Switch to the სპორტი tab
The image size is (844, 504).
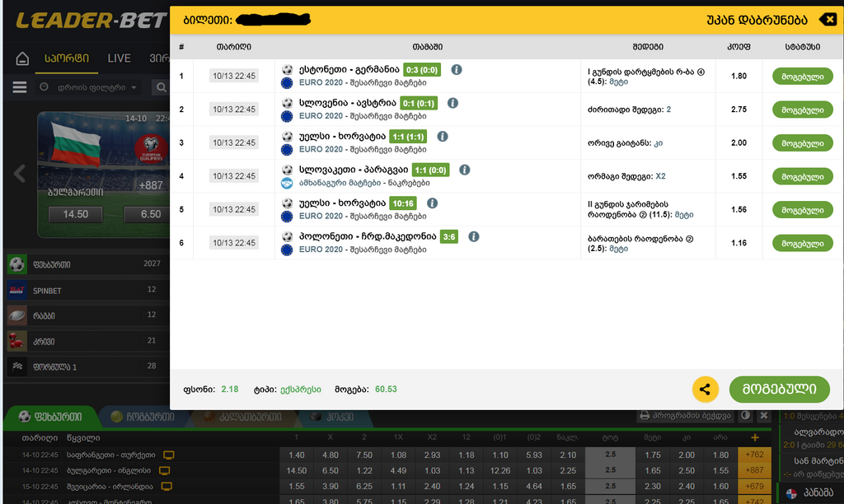coord(67,58)
